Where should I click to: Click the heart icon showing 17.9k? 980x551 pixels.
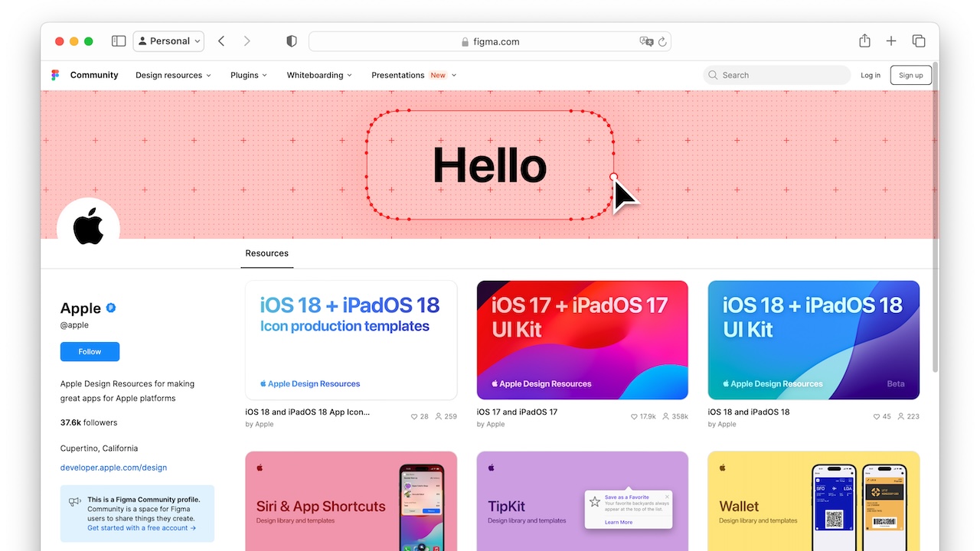[634, 417]
